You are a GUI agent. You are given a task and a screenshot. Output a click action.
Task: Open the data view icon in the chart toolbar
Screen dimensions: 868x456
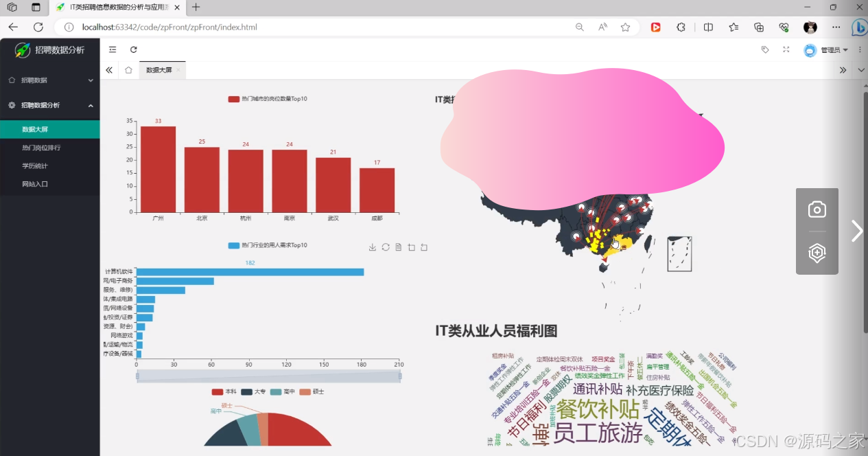(398, 247)
